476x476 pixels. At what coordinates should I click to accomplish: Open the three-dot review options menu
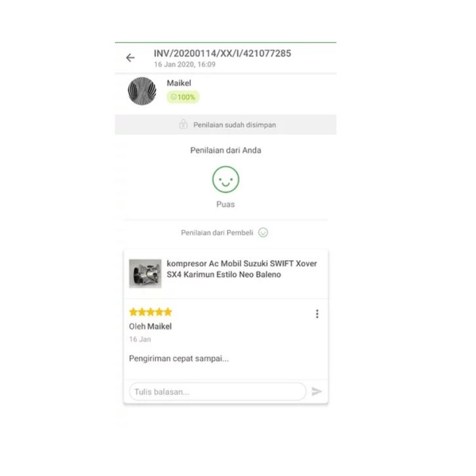coord(317,314)
